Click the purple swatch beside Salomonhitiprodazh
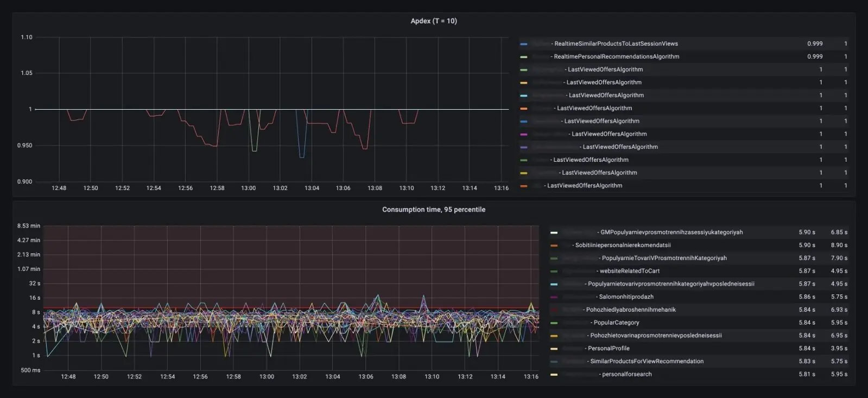Viewport: 868px width, 398px height. (x=554, y=297)
